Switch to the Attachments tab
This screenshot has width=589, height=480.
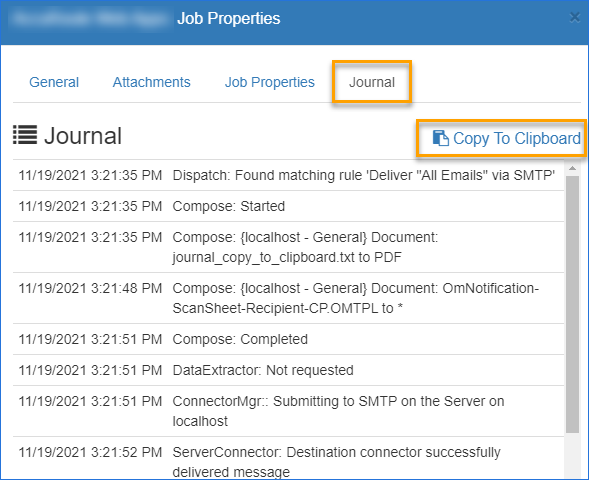pos(151,82)
